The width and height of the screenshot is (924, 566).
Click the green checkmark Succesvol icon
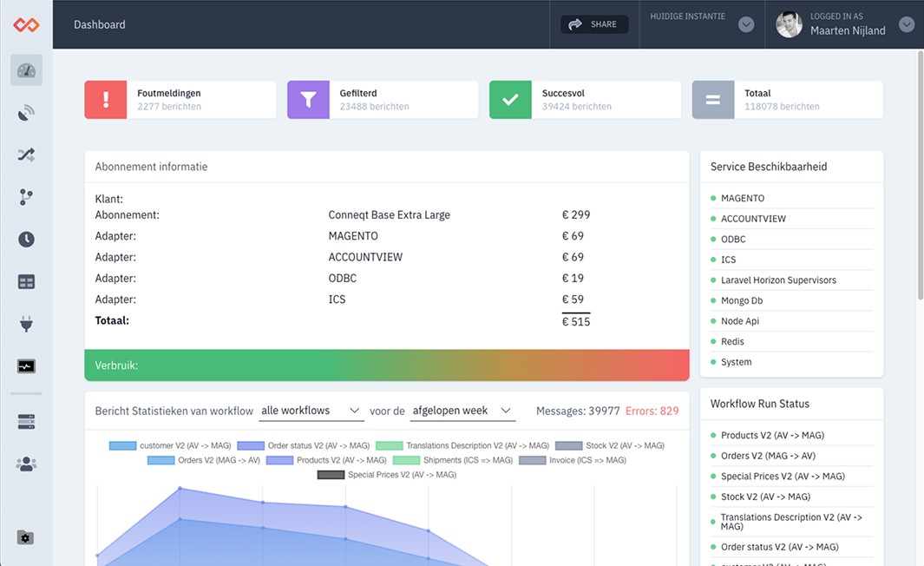point(510,100)
